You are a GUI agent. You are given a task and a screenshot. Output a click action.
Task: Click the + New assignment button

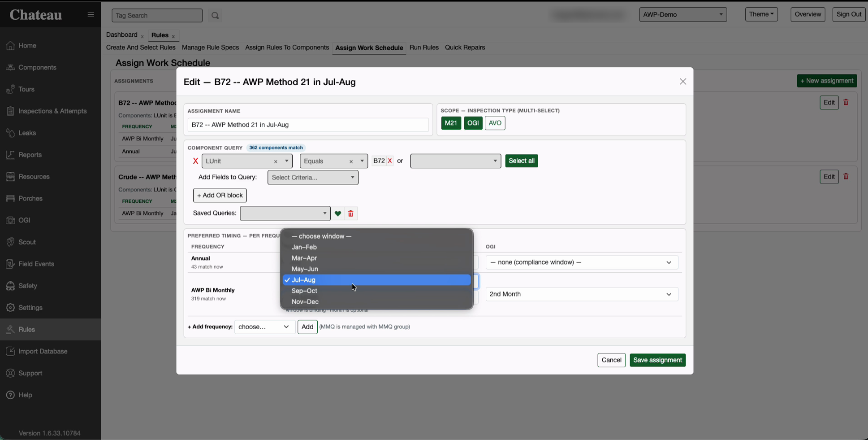(x=827, y=81)
